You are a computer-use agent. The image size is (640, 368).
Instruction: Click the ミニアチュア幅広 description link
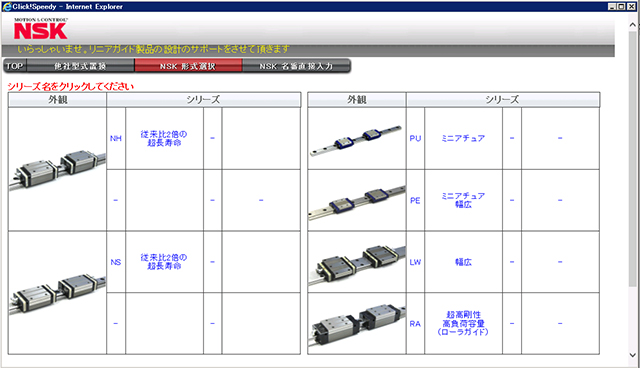click(463, 200)
